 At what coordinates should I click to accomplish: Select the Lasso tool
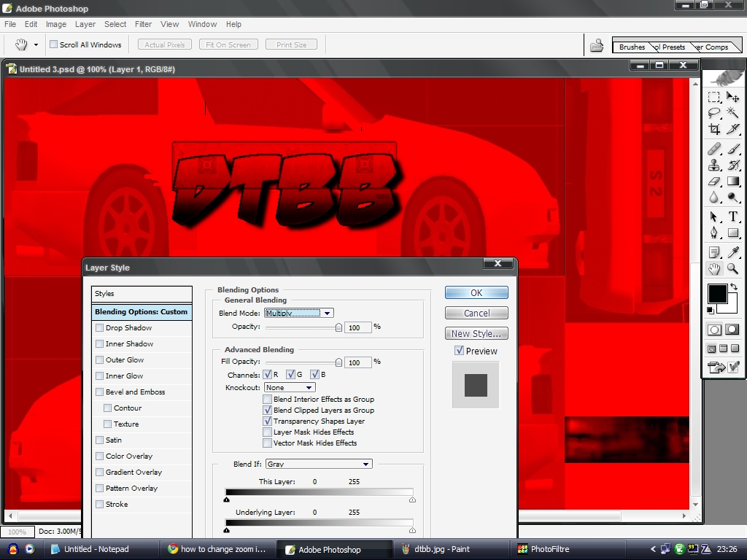pos(713,113)
